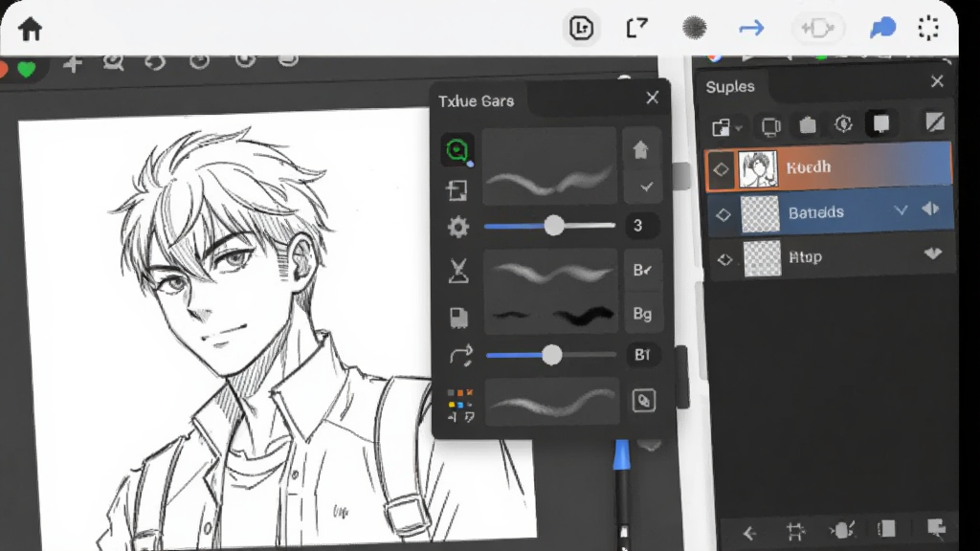Click the curved redo arrow icon
The height and width of the screenshot is (551, 980).
460,356
